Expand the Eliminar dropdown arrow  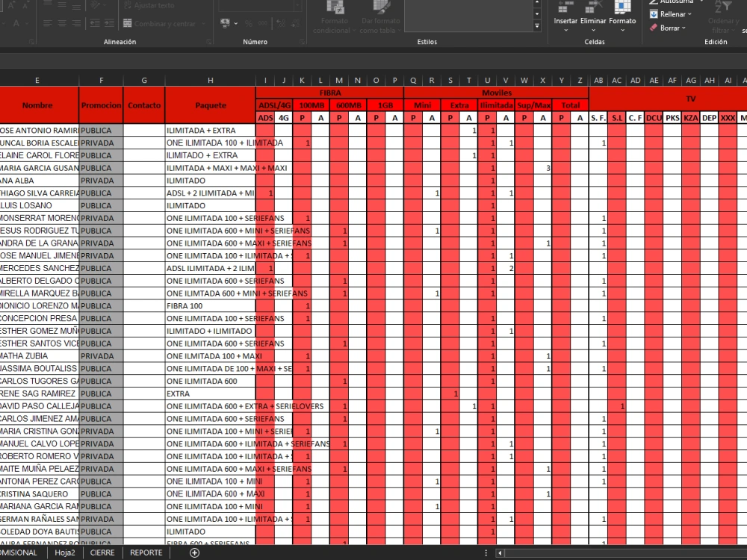(593, 31)
